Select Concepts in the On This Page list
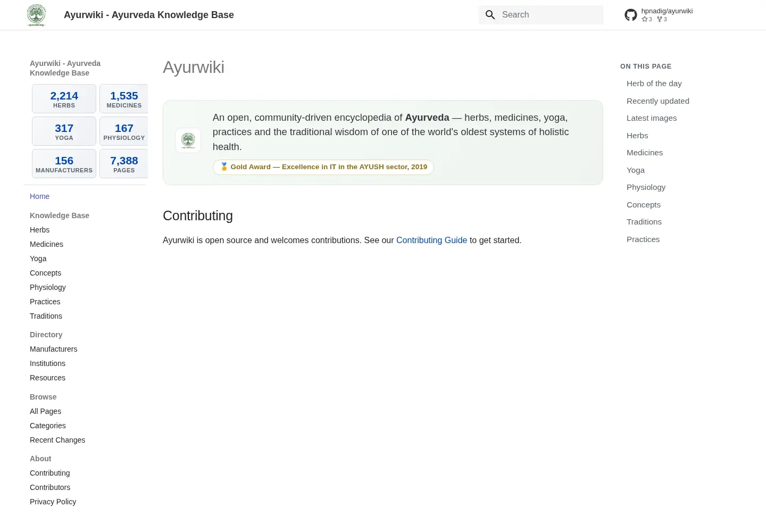This screenshot has height=532, width=766. [x=644, y=205]
